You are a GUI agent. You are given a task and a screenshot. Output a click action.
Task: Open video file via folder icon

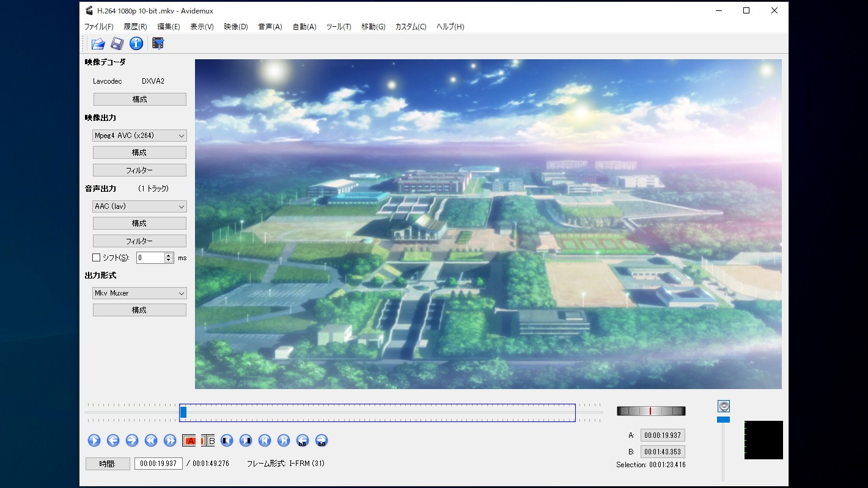click(x=98, y=43)
